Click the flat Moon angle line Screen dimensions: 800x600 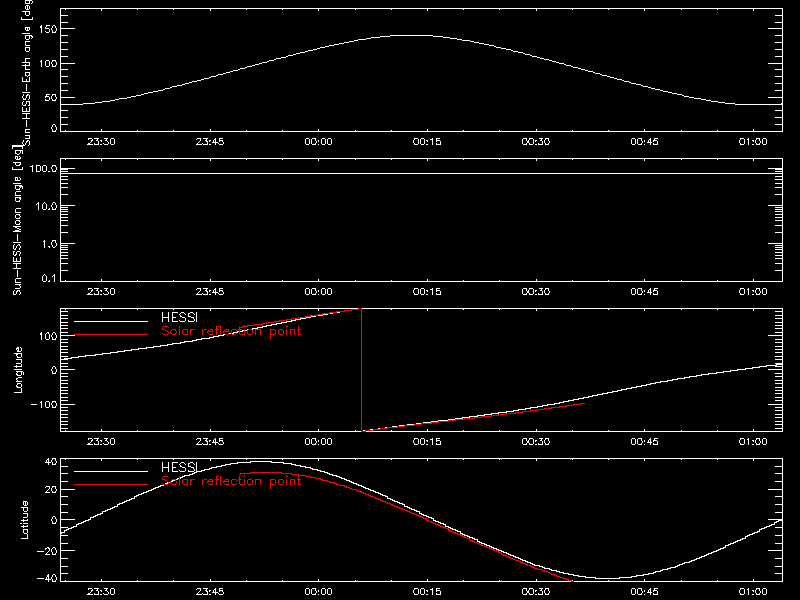coord(421,173)
